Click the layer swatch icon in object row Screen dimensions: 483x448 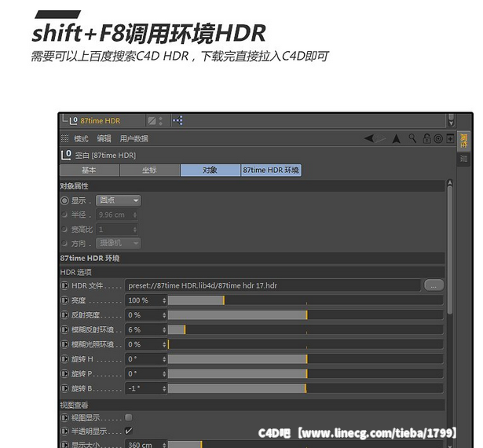coord(152,120)
